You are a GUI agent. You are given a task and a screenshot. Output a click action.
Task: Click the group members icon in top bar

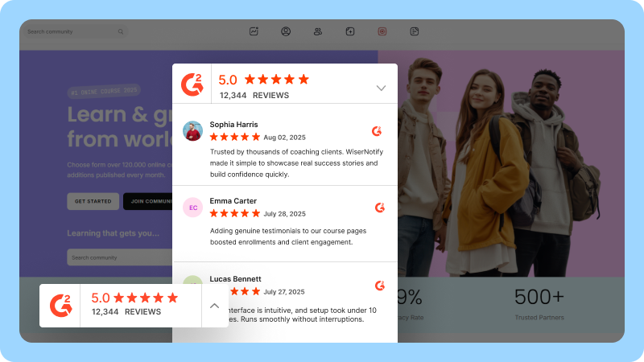pos(318,31)
